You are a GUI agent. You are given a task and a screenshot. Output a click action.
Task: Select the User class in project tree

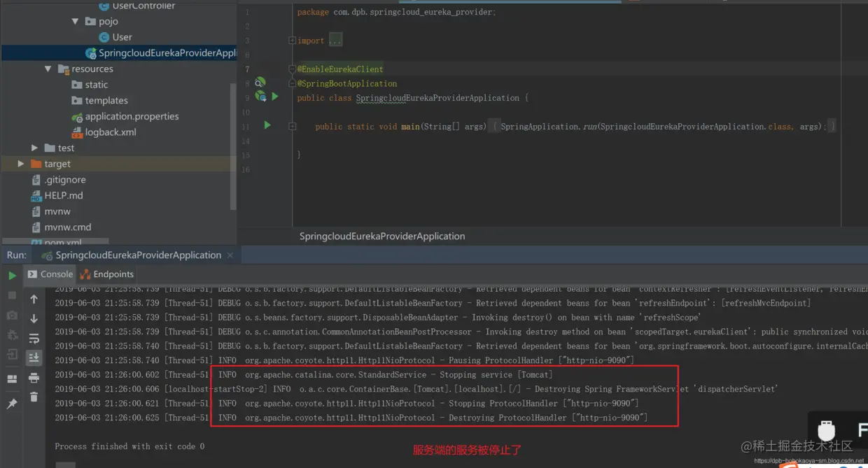[122, 37]
